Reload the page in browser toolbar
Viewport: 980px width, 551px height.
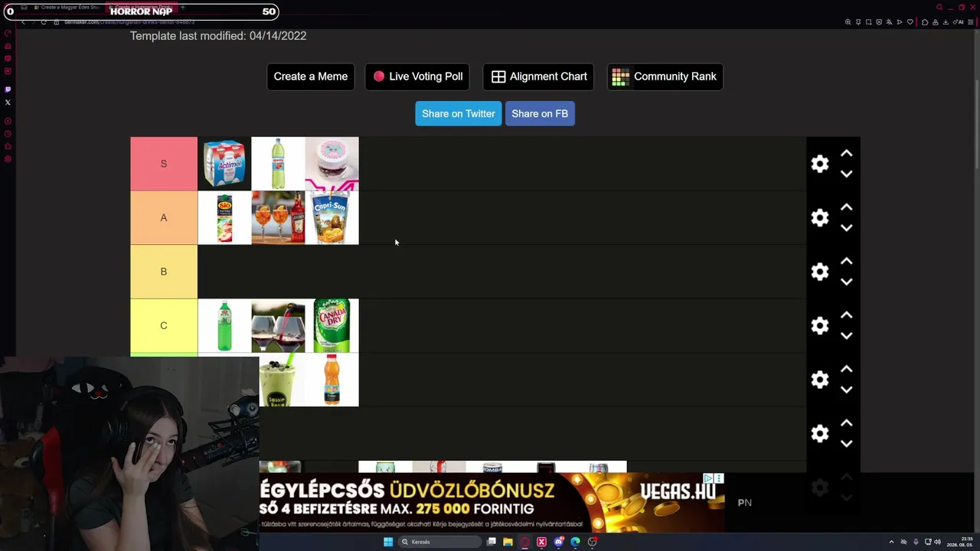click(44, 22)
